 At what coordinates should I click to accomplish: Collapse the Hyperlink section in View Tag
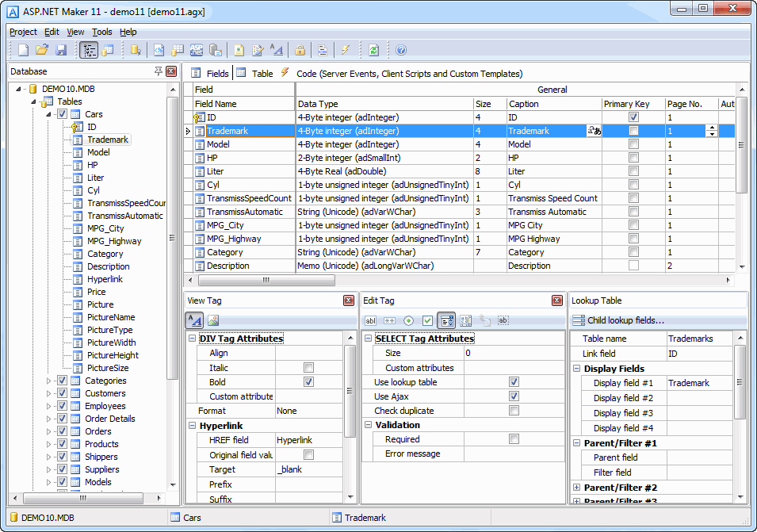click(x=192, y=426)
